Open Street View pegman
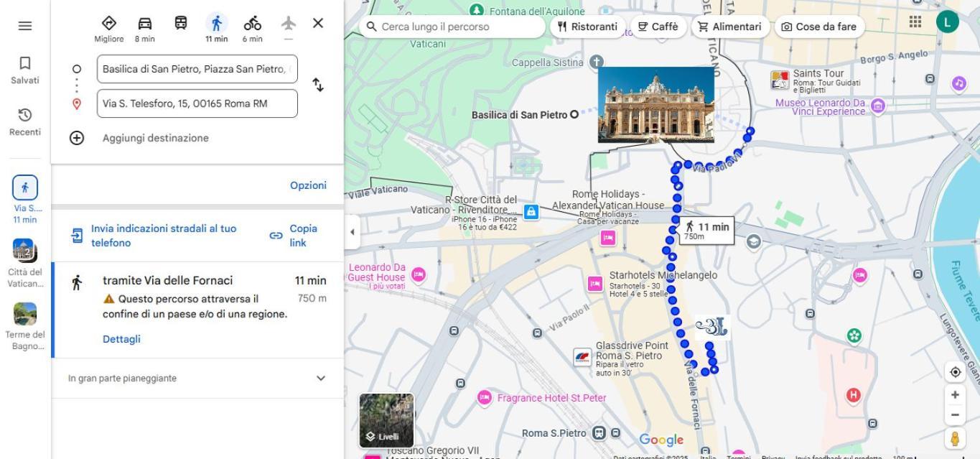 pyautogui.click(x=955, y=438)
